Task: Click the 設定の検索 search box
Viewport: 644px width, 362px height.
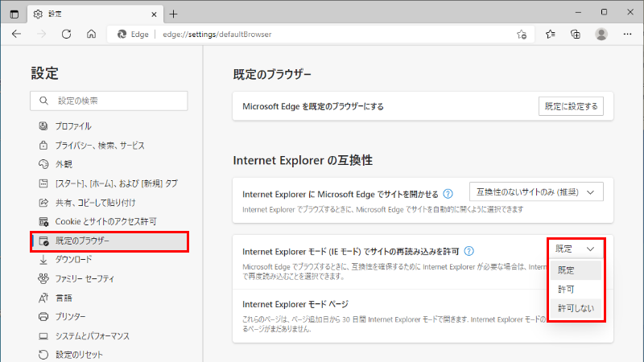Action: [109, 101]
